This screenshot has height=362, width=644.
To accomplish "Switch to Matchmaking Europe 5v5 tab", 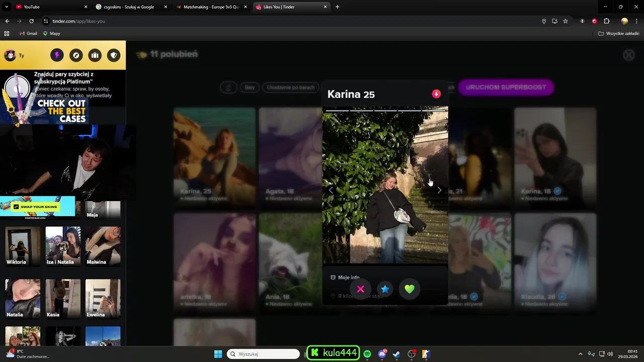I will tap(211, 7).
